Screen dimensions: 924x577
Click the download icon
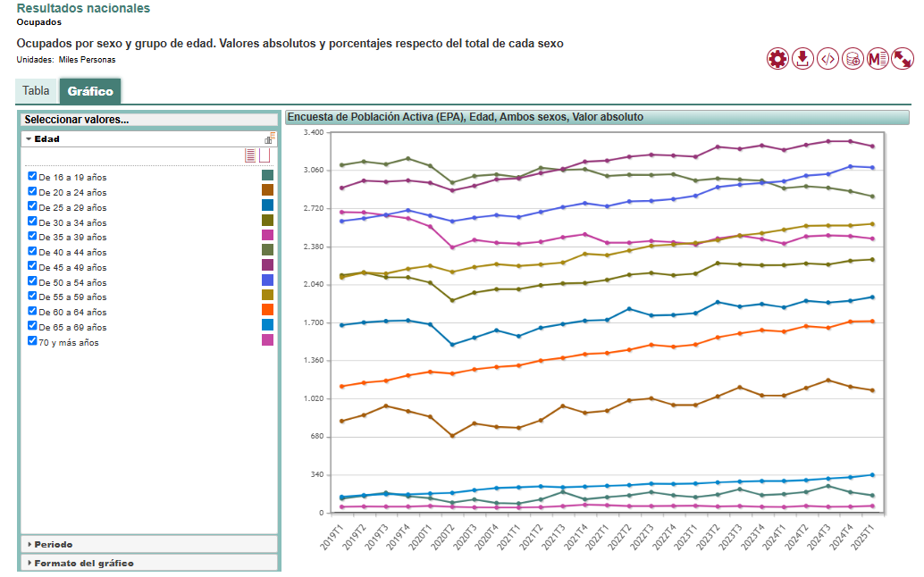(802, 59)
